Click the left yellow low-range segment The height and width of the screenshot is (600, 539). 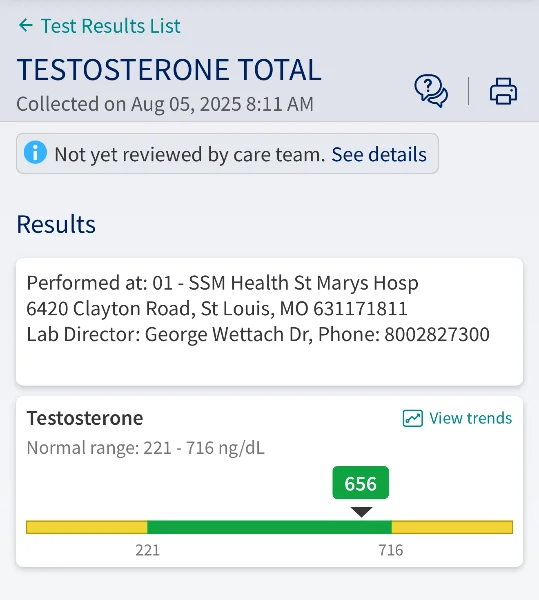pos(86,527)
